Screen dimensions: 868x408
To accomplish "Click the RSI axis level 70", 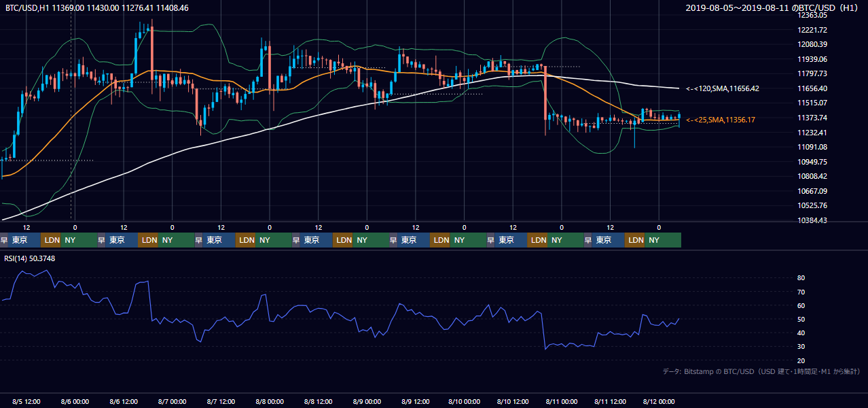I will (x=801, y=292).
